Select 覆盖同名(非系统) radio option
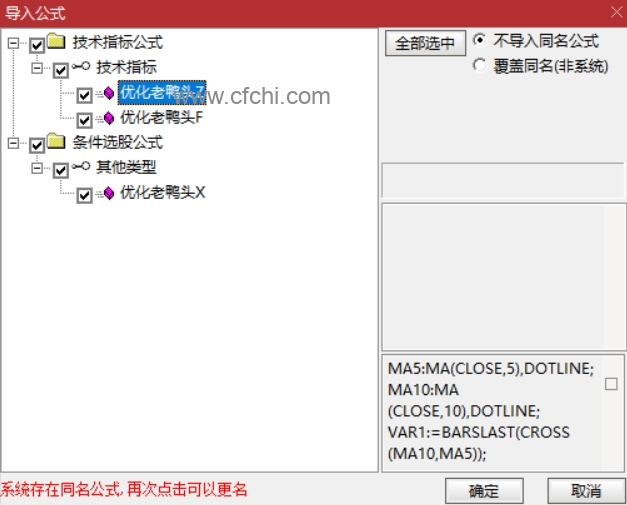The width and height of the screenshot is (627, 505). coord(479,65)
